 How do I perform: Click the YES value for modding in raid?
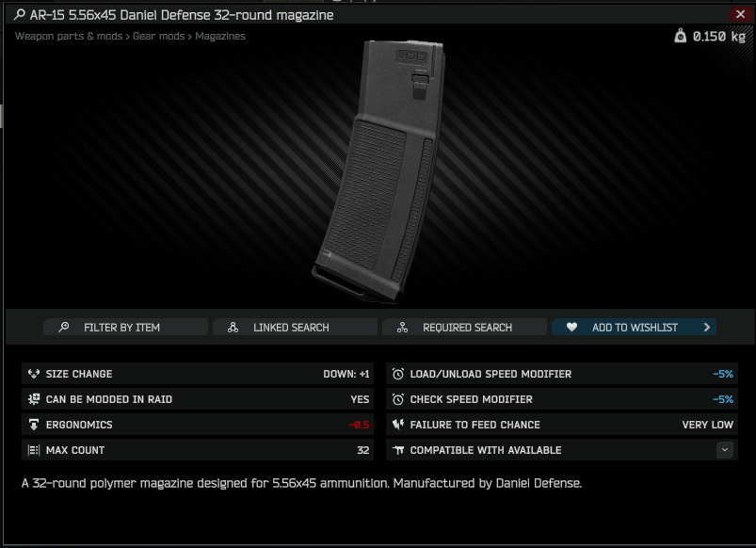coord(360,399)
